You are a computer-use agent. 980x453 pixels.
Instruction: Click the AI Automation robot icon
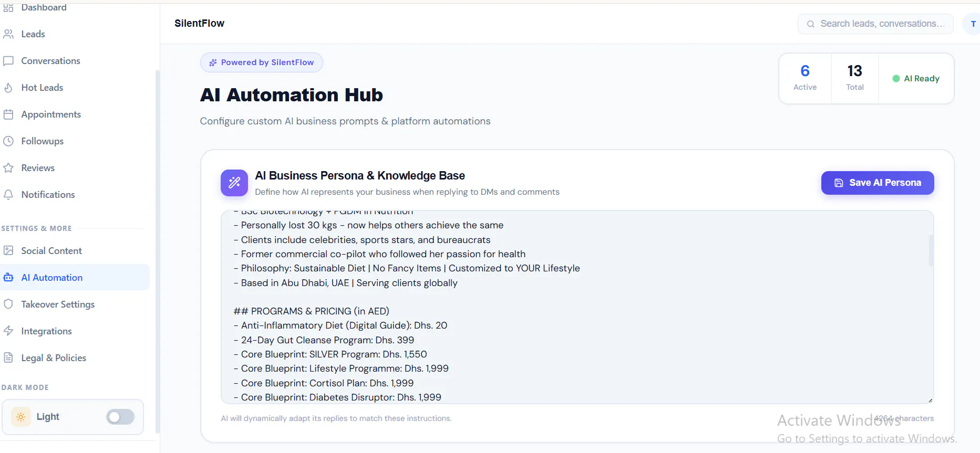(x=8, y=278)
